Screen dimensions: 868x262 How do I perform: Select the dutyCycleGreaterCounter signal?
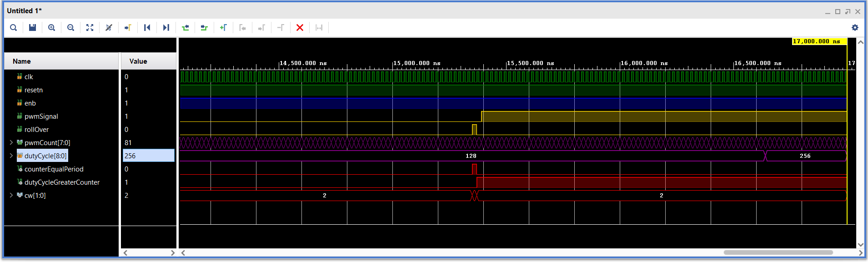[62, 182]
